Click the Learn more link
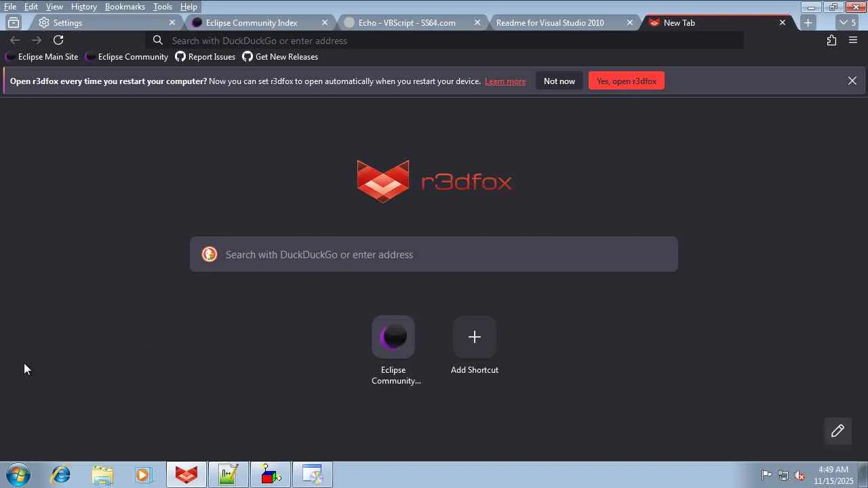The width and height of the screenshot is (868, 488). click(505, 81)
